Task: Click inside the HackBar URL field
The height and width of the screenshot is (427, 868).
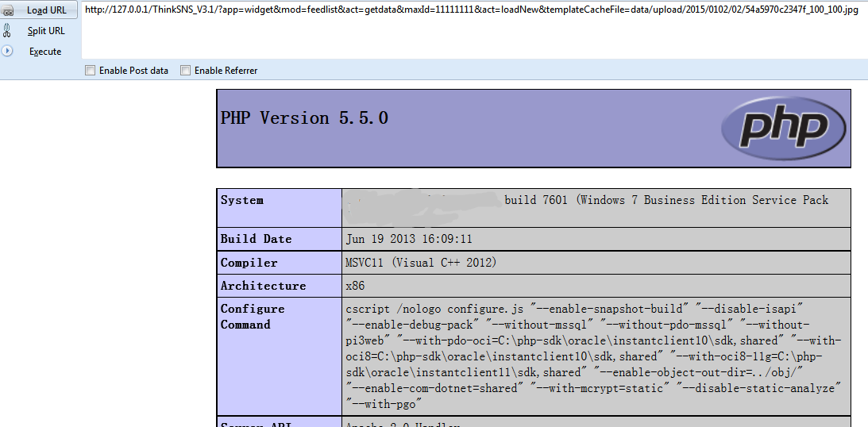Action: [474, 30]
